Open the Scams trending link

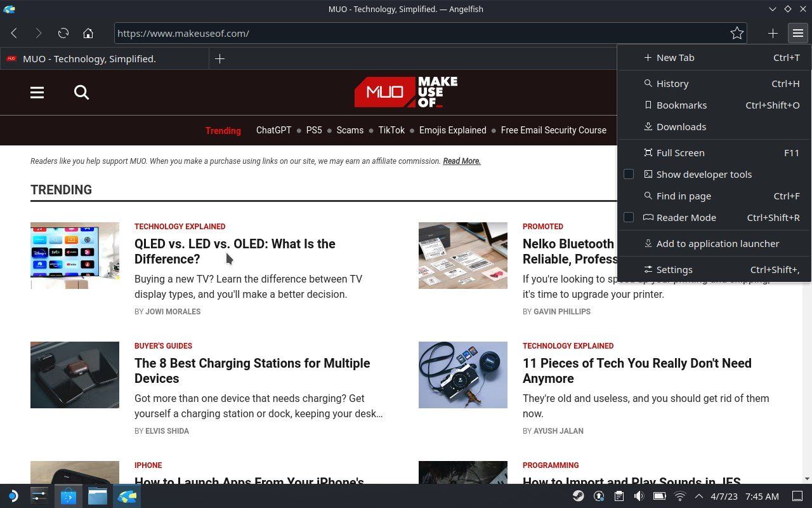[x=350, y=130]
